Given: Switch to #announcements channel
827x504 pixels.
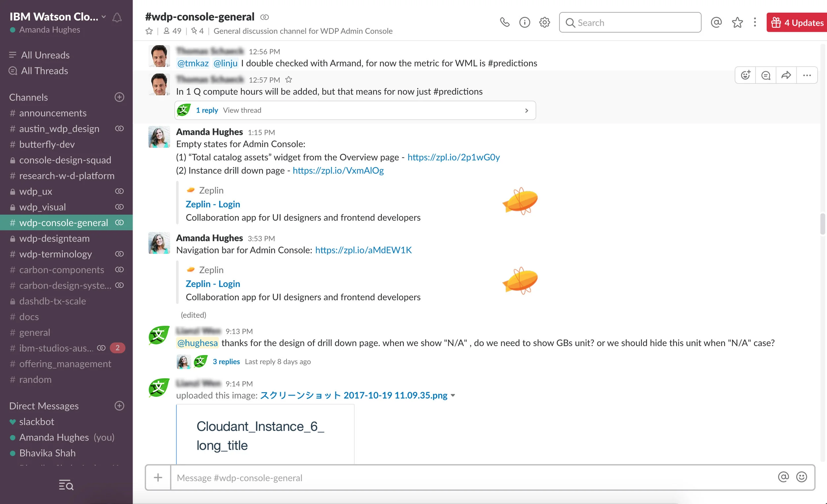Looking at the screenshot, I should 66,113.
